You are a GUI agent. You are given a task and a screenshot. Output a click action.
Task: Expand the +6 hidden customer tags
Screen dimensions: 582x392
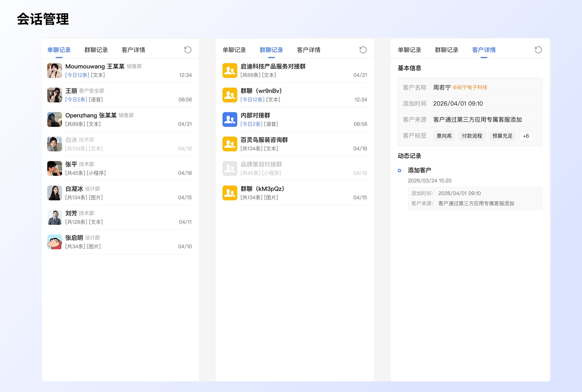click(526, 136)
